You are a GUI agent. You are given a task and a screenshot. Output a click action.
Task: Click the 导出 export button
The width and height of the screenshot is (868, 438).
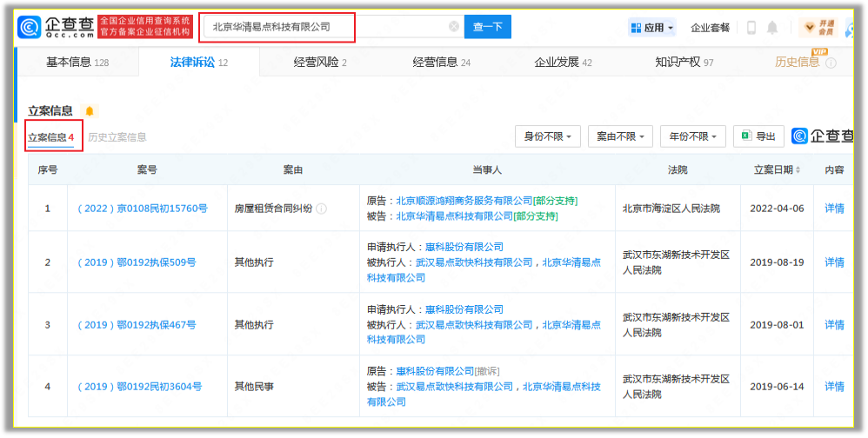758,136
